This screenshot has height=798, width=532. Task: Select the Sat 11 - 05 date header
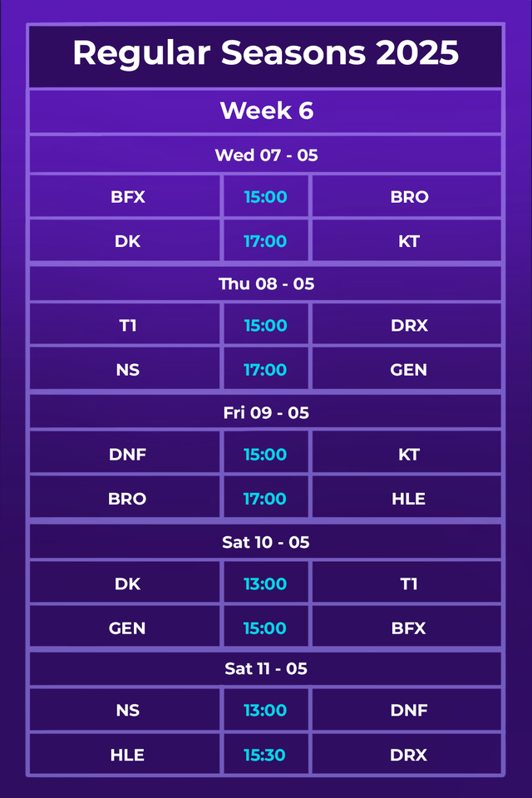pyautogui.click(x=266, y=668)
